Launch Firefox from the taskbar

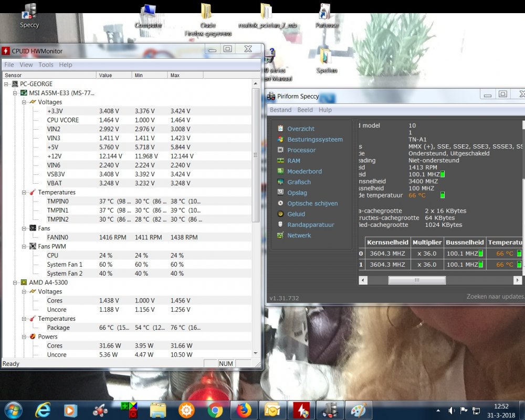(x=244, y=409)
